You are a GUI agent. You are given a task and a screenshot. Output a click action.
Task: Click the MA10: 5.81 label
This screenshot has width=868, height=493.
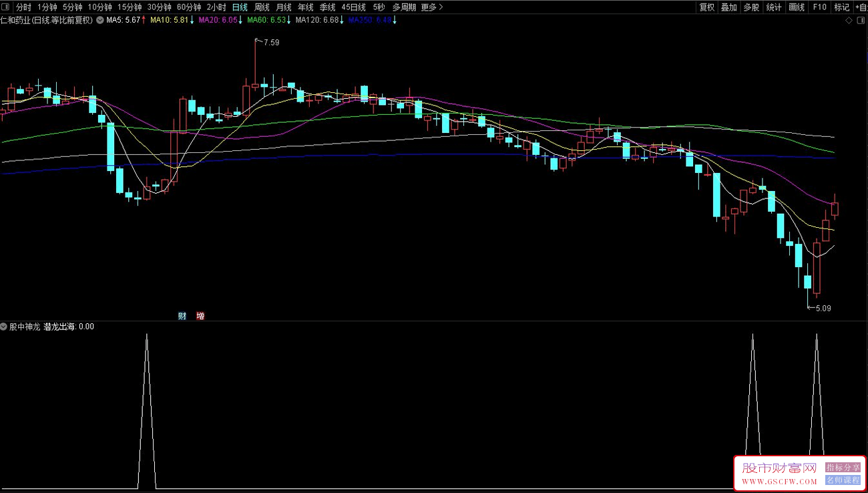tap(169, 21)
